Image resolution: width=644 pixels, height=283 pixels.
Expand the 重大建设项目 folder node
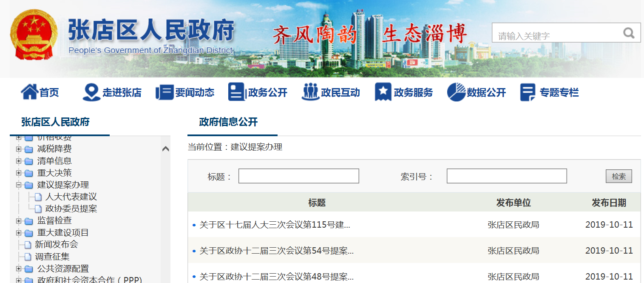19,233
